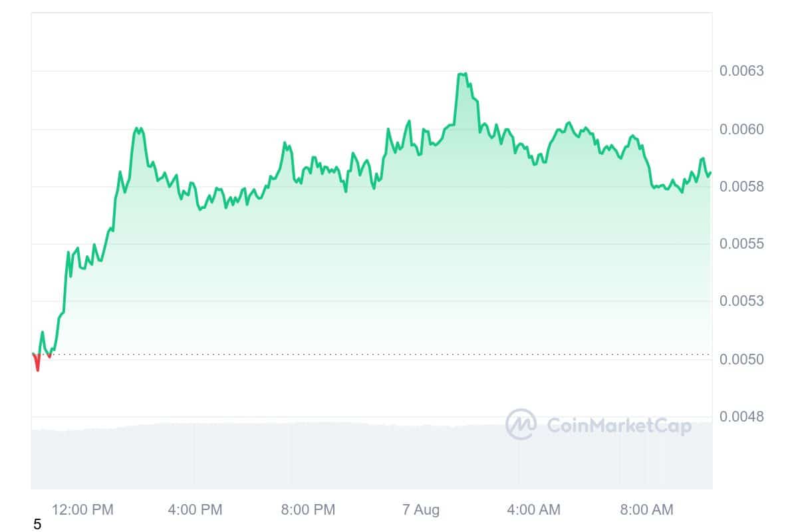Select the 0.0050 price axis label
Screen dimensions: 798x532
click(x=741, y=359)
